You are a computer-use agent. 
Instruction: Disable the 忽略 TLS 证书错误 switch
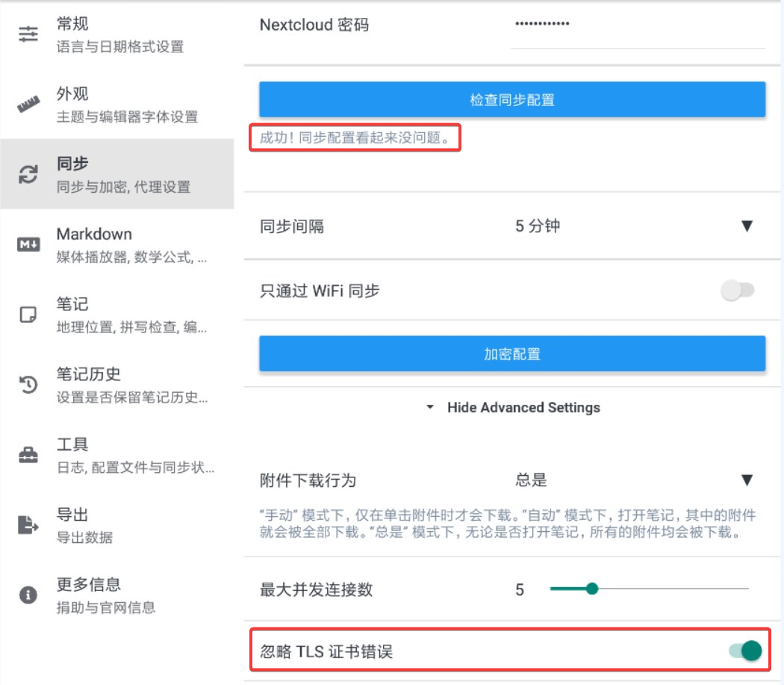[745, 651]
